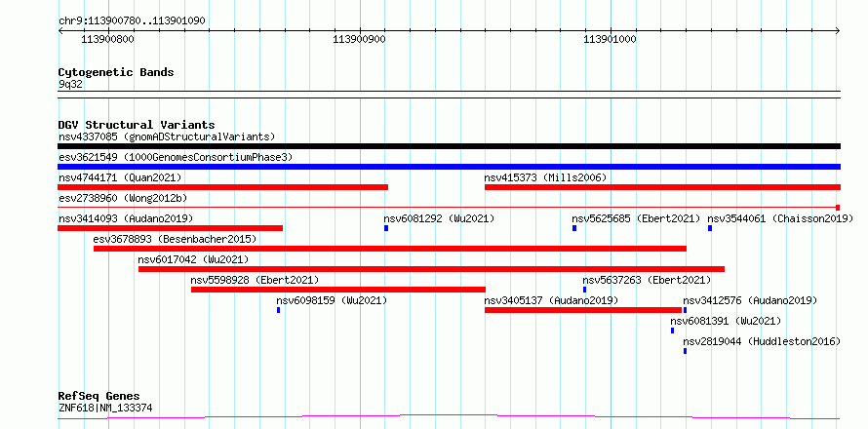Click the small blue nsv5625685 Ebert2021 marker
This screenshot has height=429, width=868.
pos(574,228)
